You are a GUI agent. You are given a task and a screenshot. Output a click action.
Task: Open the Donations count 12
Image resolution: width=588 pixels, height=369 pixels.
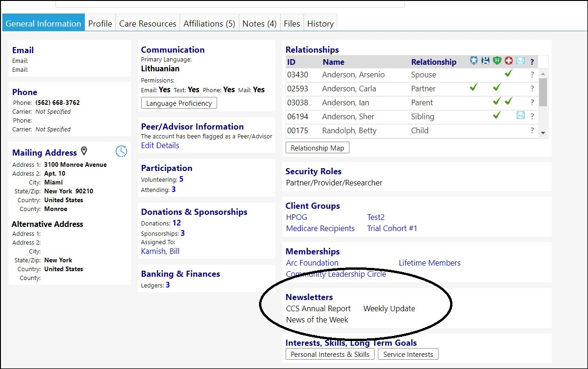point(177,223)
